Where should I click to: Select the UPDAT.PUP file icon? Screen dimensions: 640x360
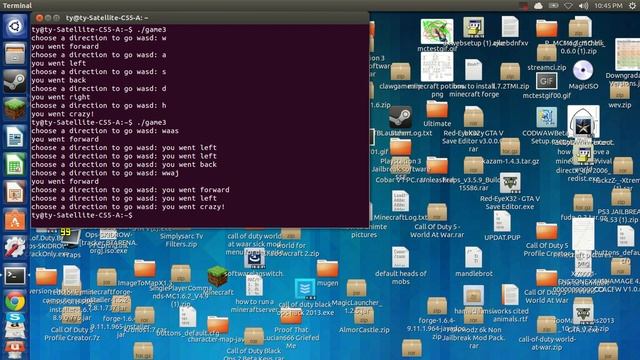click(x=502, y=222)
